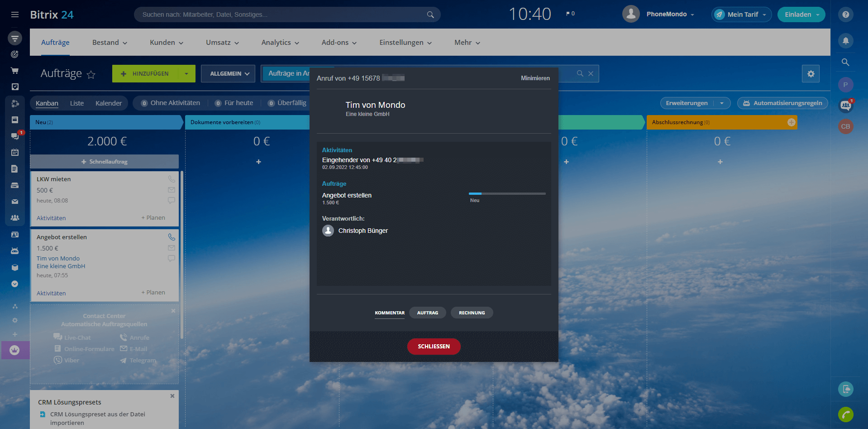This screenshot has width=868, height=429.
Task: Click the help question mark icon
Action: click(x=845, y=14)
